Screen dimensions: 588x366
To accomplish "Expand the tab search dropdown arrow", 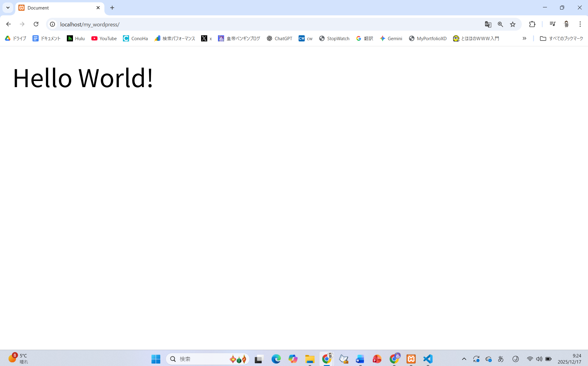I will click(x=8, y=8).
